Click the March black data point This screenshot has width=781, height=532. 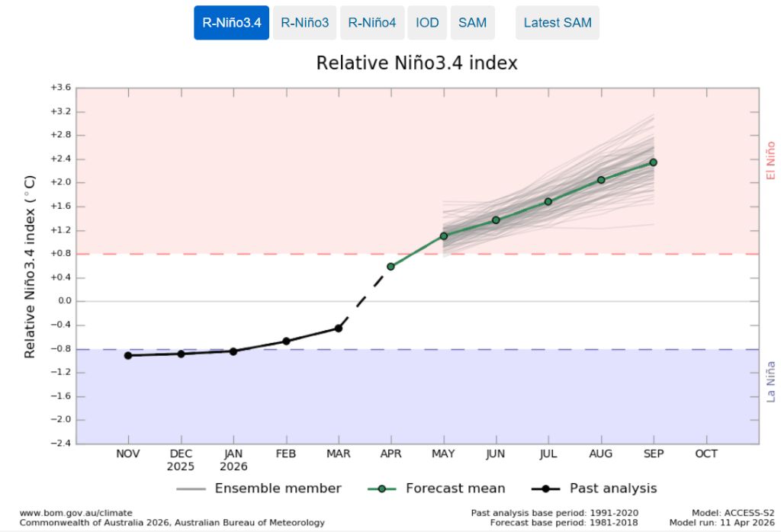click(339, 328)
